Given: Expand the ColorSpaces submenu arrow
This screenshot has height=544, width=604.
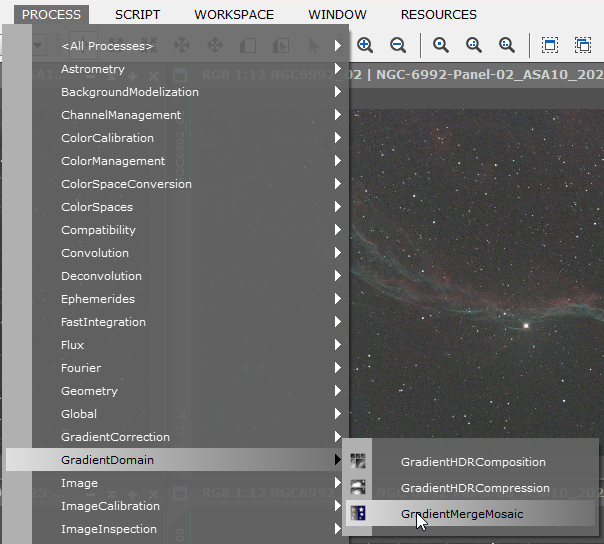Looking at the screenshot, I should [x=338, y=207].
